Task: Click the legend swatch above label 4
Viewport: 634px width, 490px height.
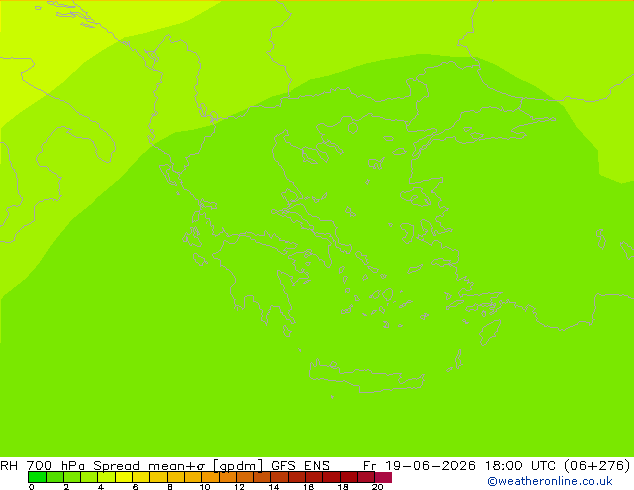Action: pos(106,477)
